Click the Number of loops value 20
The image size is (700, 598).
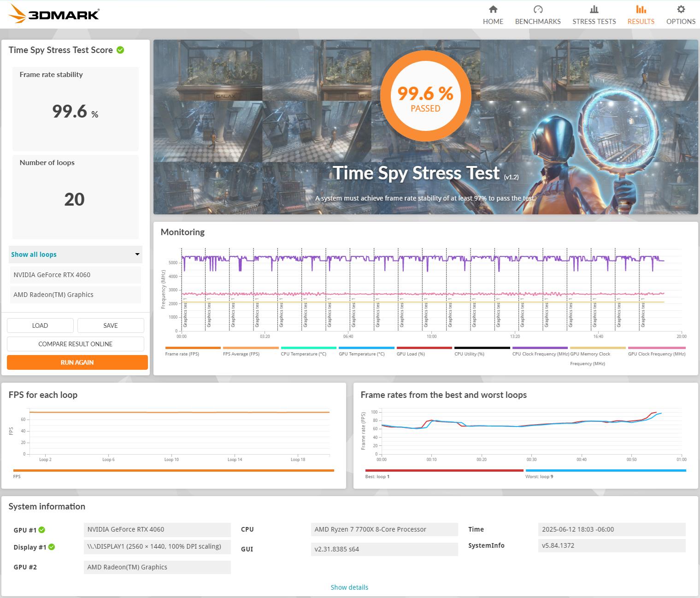(x=75, y=199)
